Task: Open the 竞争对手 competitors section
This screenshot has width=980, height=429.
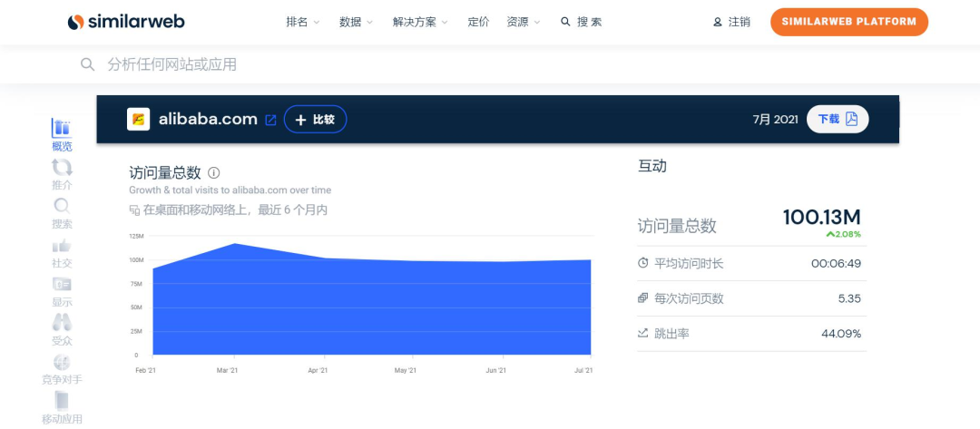Action: (62, 369)
